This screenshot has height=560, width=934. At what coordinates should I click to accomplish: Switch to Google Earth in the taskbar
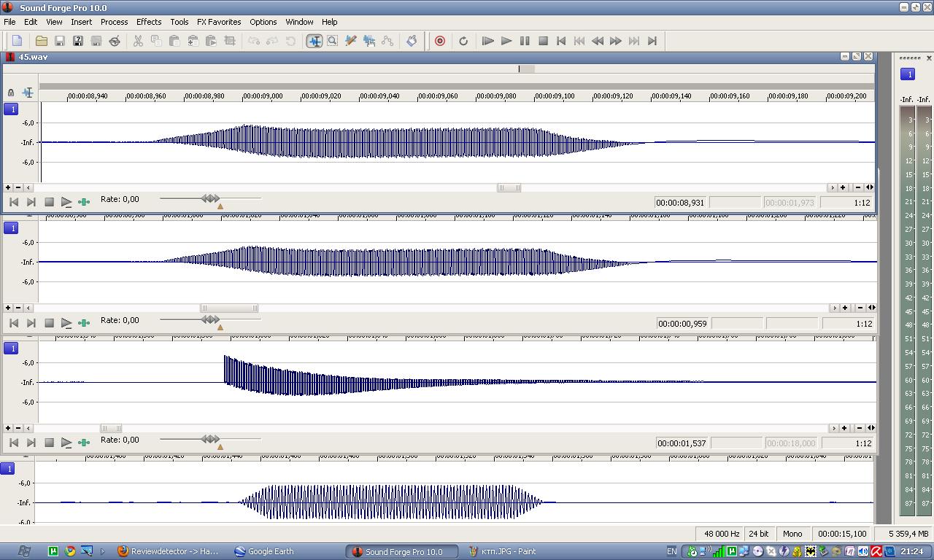263,551
